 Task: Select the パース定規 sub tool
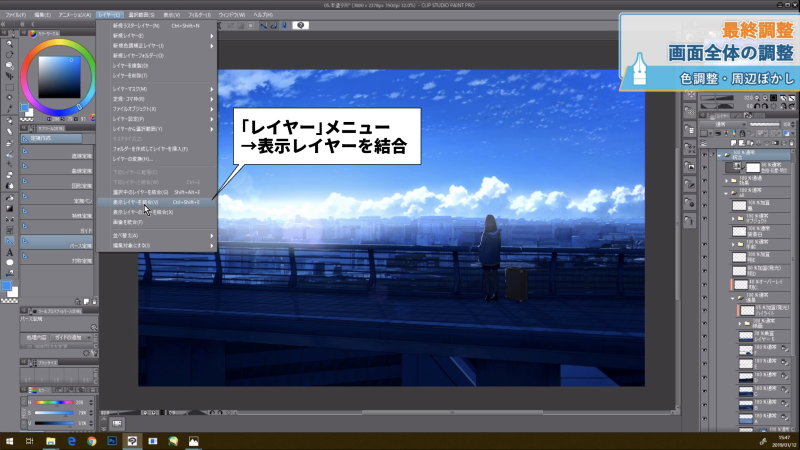[57, 243]
